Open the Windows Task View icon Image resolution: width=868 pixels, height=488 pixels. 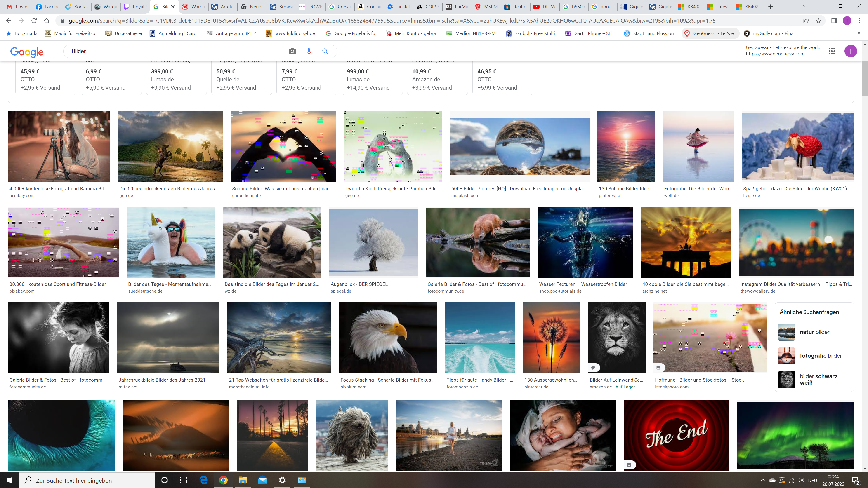click(x=183, y=480)
